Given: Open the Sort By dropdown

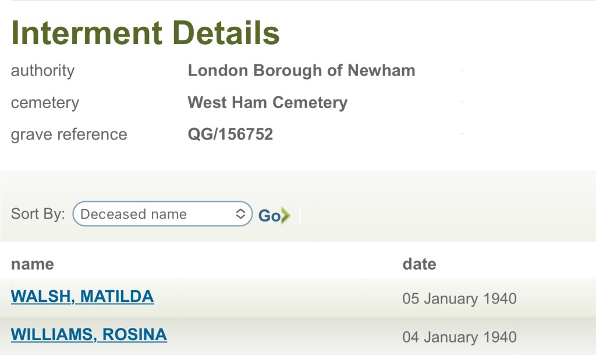Looking at the screenshot, I should pos(162,214).
